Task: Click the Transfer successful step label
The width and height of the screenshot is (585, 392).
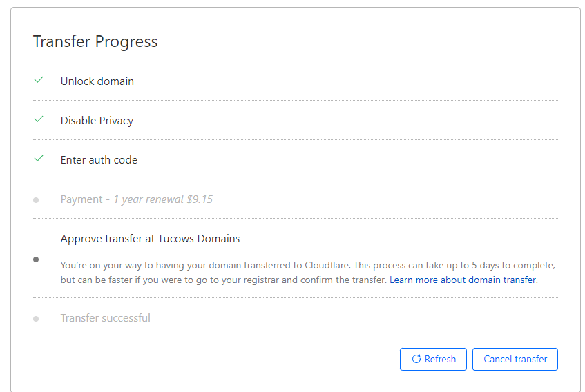Action: point(105,318)
